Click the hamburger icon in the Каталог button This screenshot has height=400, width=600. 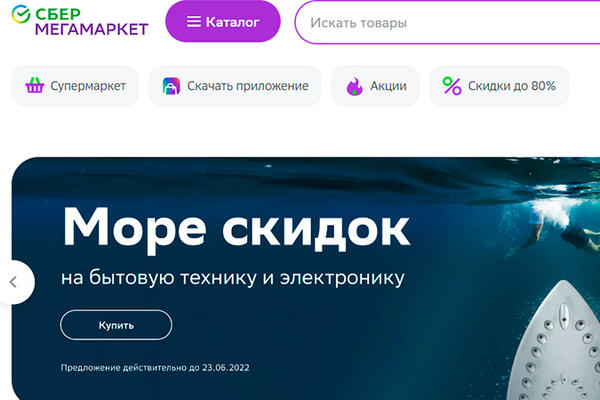[x=193, y=21]
